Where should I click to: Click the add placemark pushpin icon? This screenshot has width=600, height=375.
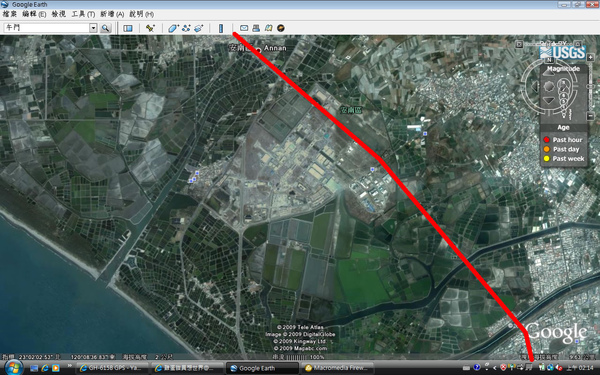[150, 28]
